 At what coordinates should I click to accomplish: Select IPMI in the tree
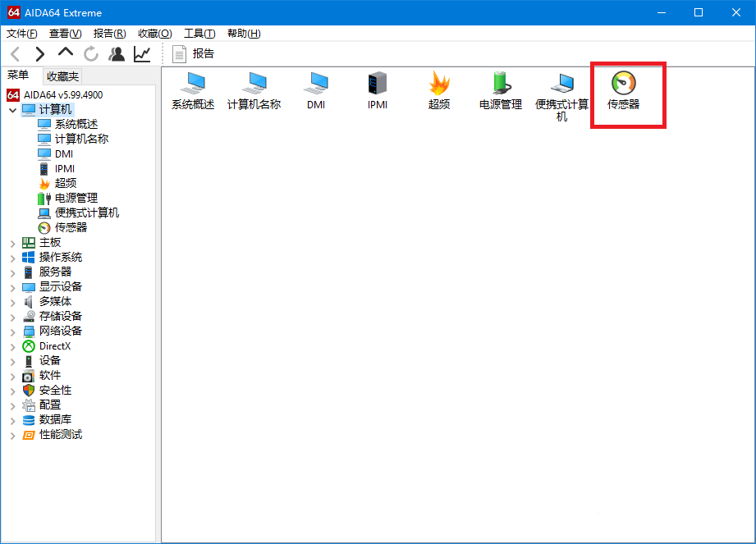[x=65, y=169]
